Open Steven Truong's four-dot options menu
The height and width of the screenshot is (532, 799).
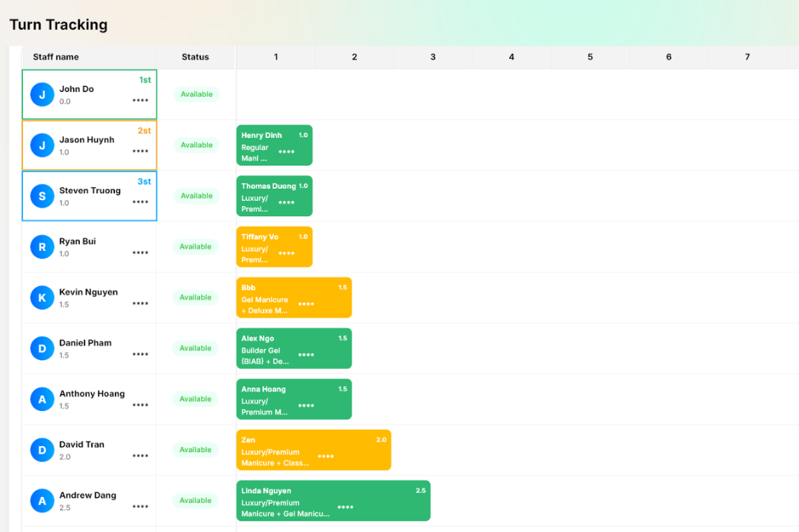tap(140, 202)
